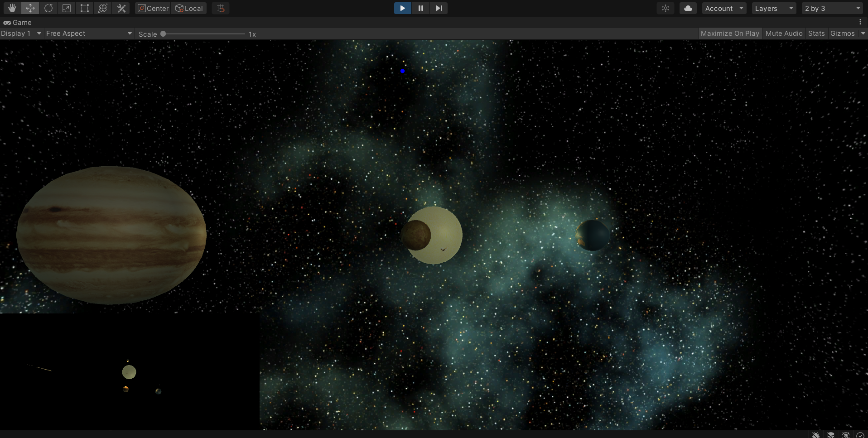Open the cloud Services icon
Image resolution: width=868 pixels, height=438 pixels.
tap(688, 8)
